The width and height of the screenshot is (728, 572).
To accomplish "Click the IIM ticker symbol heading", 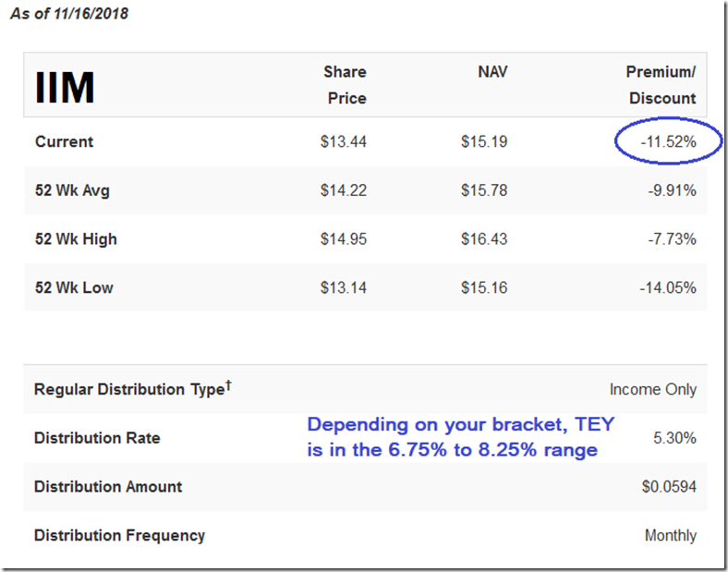I will 66,87.
